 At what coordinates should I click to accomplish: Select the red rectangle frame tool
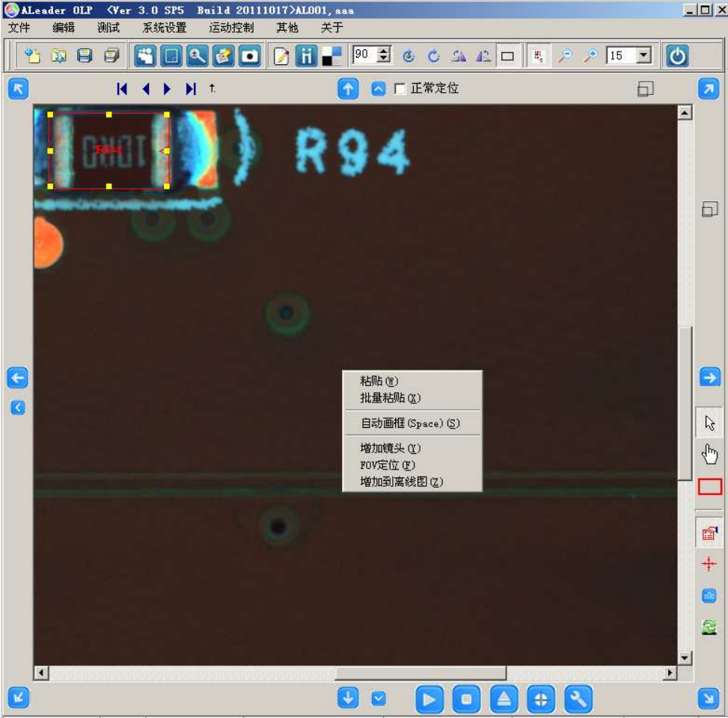pos(709,487)
